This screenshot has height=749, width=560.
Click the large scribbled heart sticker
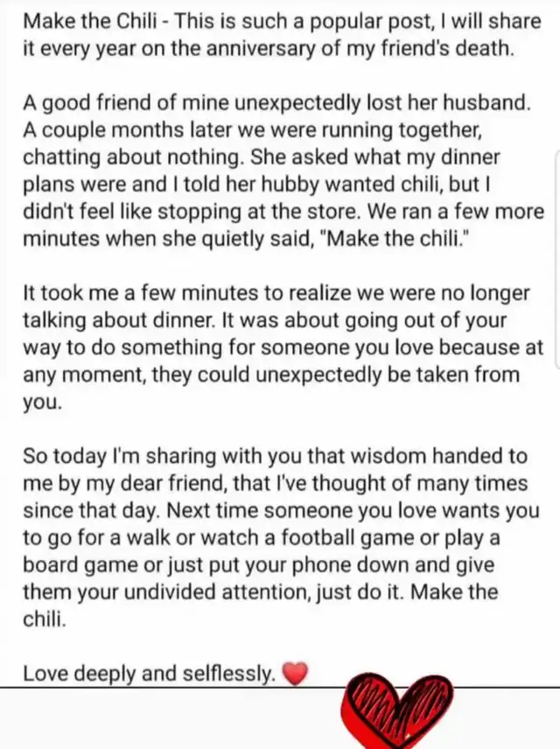tap(396, 710)
